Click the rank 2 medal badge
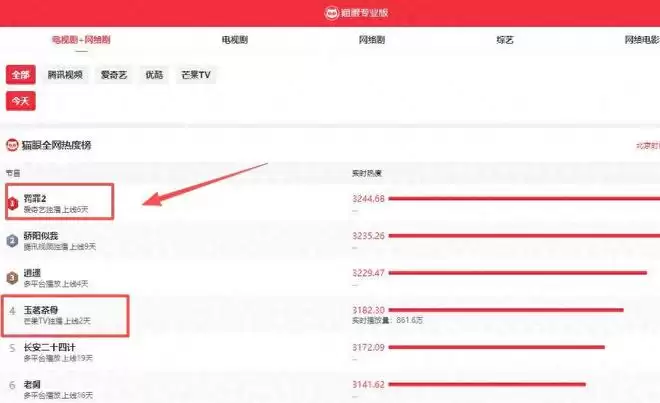 (x=12, y=240)
